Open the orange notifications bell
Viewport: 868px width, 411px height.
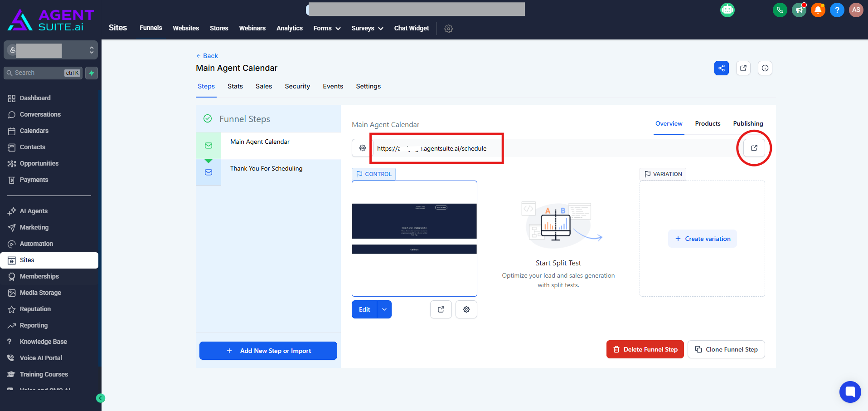click(x=818, y=10)
